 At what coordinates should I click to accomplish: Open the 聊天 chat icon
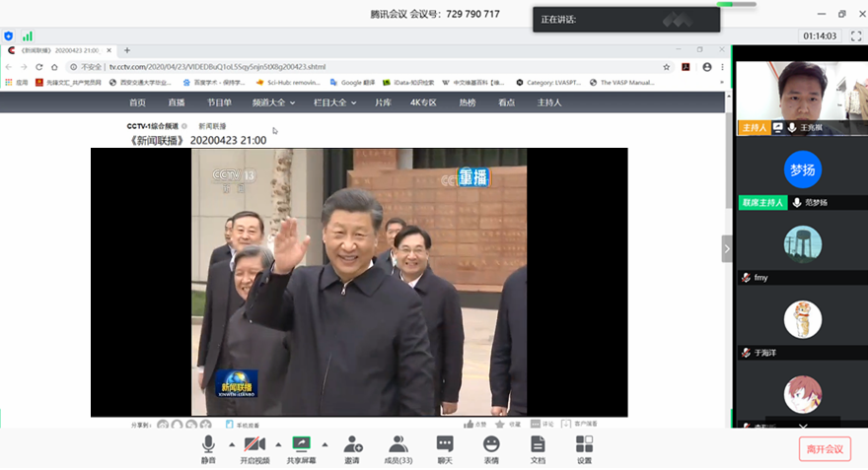tap(445, 448)
